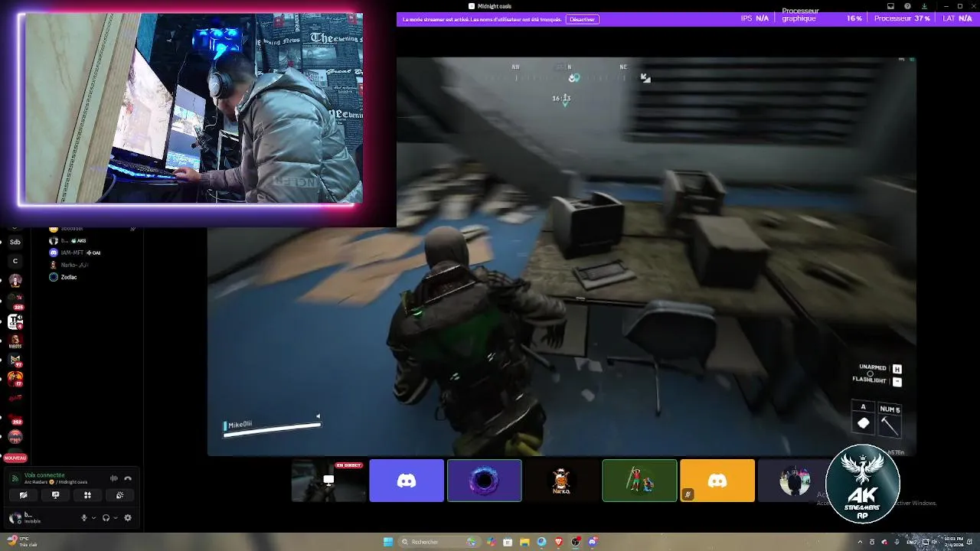Image resolution: width=980 pixels, height=551 pixels.
Task: Open server with 325 notification badge
Action: [x=15, y=301]
